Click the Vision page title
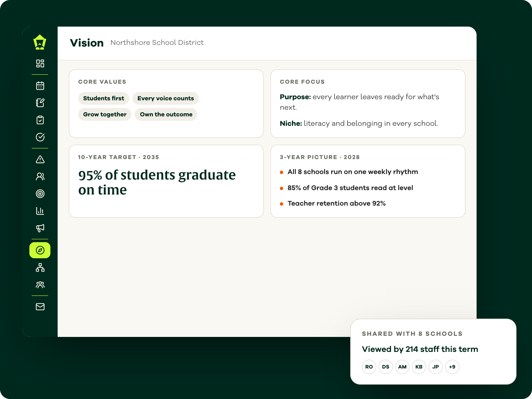 87,43
